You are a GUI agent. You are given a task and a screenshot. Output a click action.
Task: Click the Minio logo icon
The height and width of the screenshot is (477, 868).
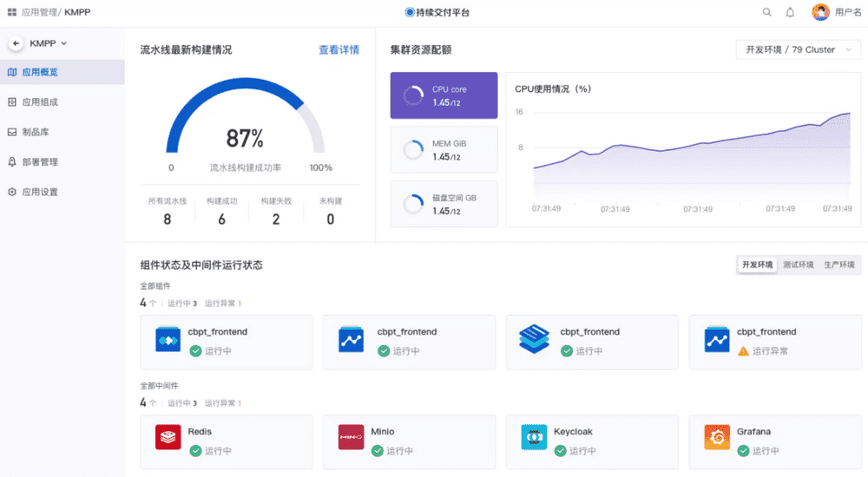click(x=351, y=437)
